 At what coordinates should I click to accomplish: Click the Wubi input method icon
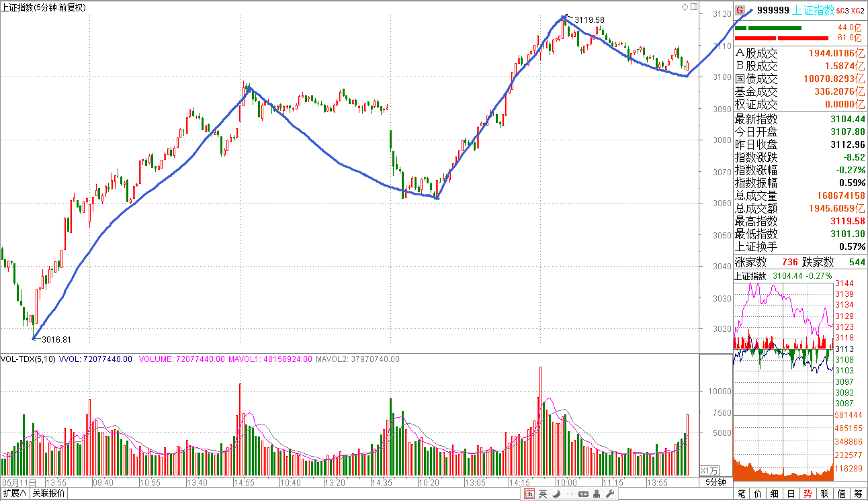point(529,494)
